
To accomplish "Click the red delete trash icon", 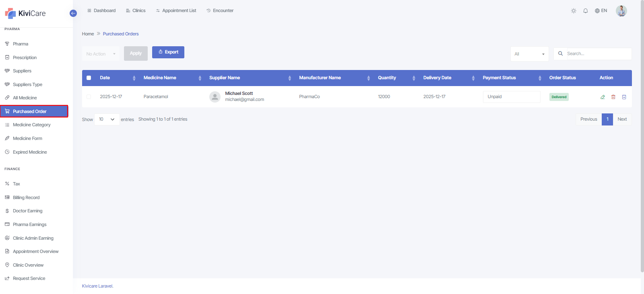I will (x=613, y=97).
